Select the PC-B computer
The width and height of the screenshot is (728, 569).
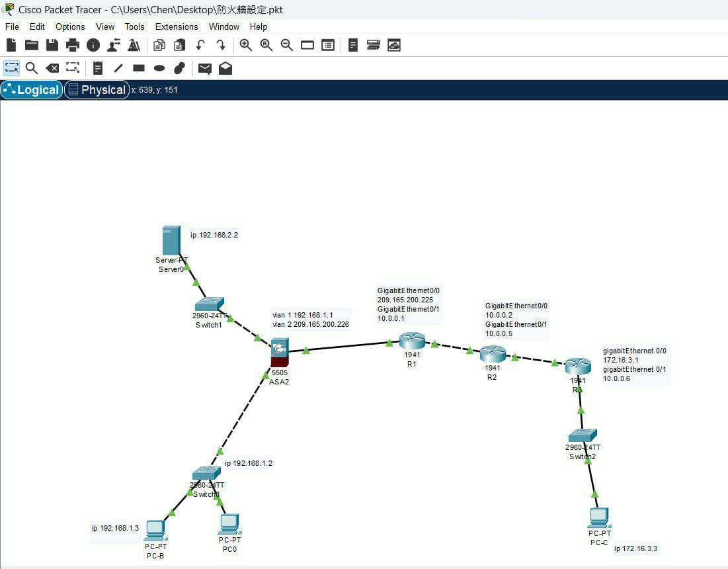coord(155,531)
